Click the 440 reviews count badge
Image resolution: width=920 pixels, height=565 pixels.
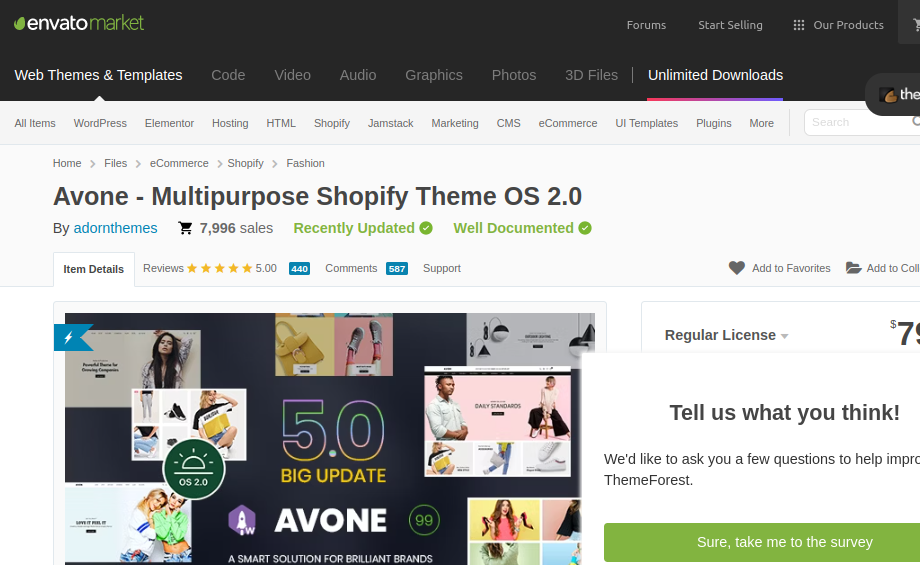pos(299,269)
